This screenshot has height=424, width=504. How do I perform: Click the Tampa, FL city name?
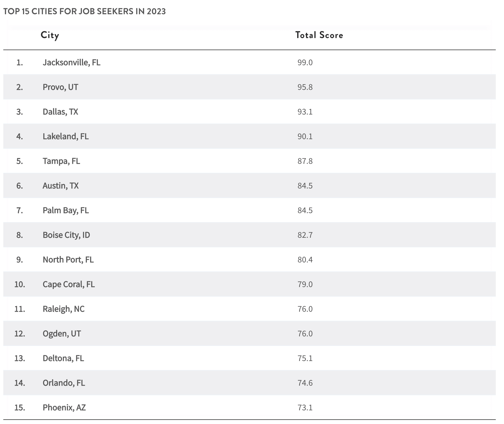[61, 161]
